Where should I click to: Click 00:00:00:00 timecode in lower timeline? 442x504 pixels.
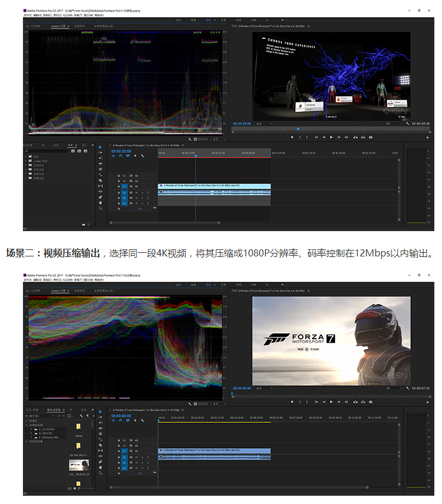click(121, 416)
